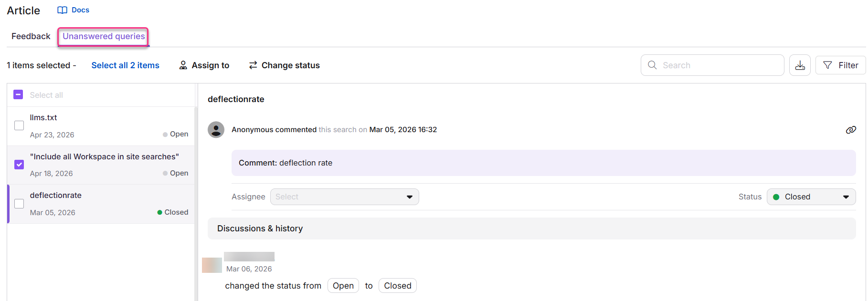This screenshot has height=301, width=868.
Task: Click the Discussions & history header
Action: pyautogui.click(x=531, y=228)
